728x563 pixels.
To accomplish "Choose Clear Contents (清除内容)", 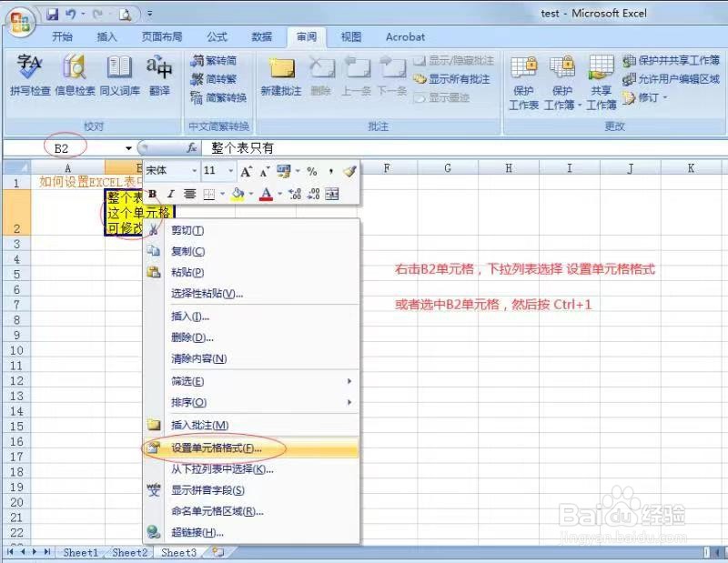I will click(251, 358).
